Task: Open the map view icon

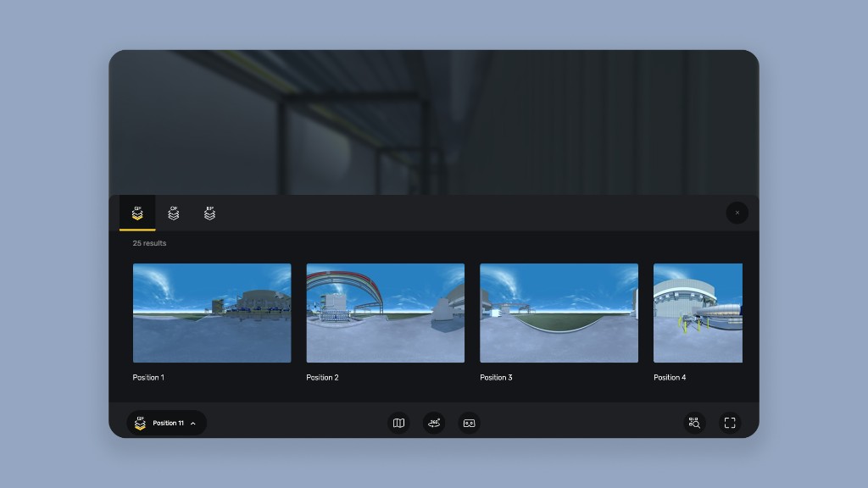Action: [398, 423]
